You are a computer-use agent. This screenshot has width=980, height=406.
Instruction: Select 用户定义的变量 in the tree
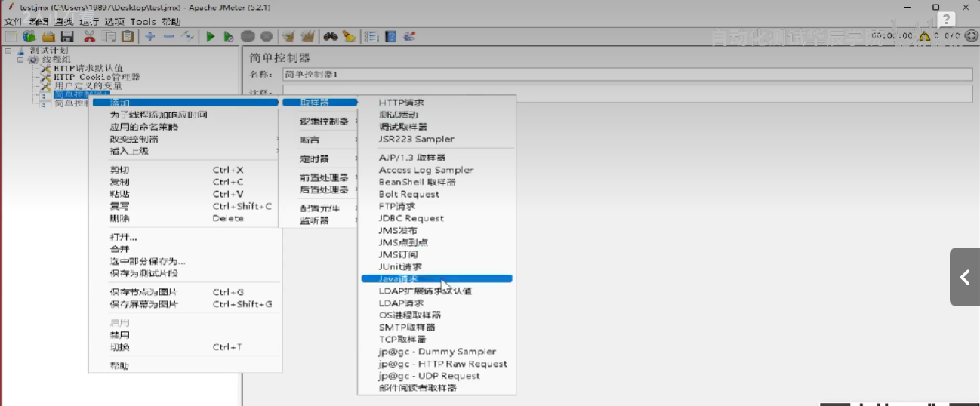click(x=88, y=86)
